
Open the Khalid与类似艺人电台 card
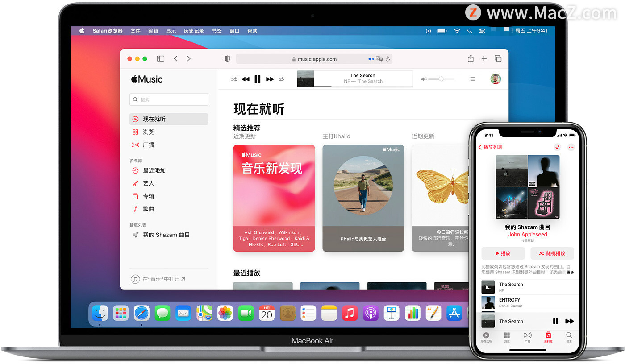363,198
